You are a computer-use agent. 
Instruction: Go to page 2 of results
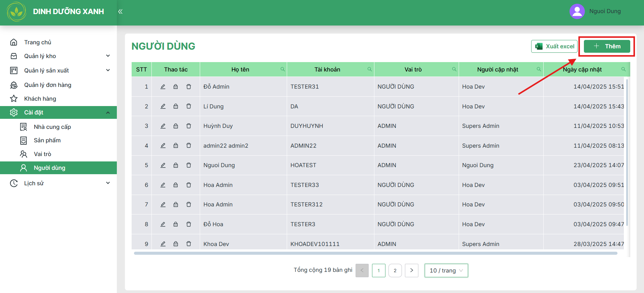pos(395,271)
